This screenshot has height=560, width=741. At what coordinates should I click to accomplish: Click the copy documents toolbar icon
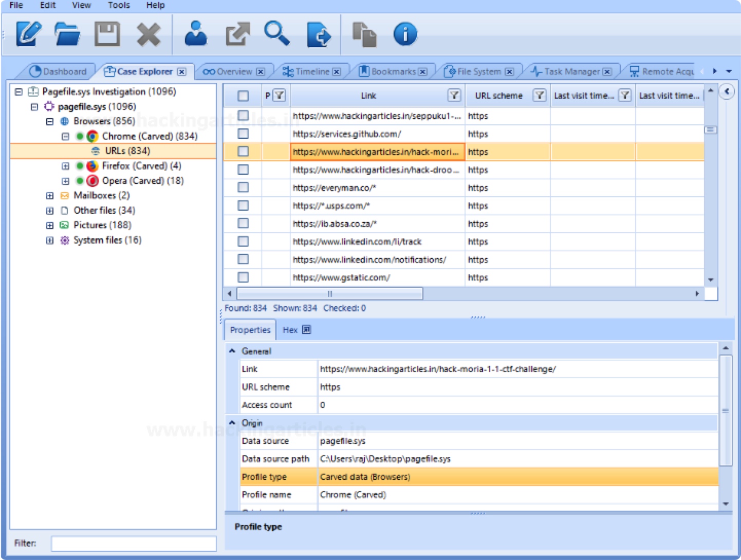coord(364,34)
